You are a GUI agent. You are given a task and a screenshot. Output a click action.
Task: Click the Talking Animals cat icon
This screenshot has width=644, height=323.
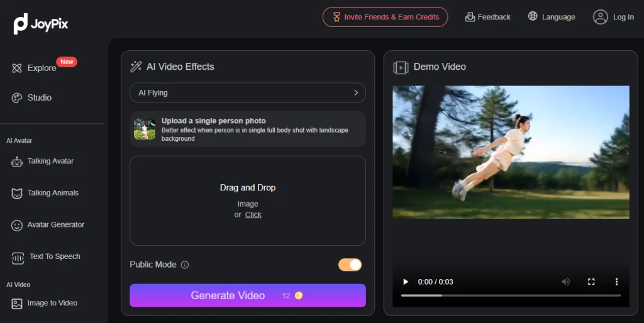click(17, 194)
